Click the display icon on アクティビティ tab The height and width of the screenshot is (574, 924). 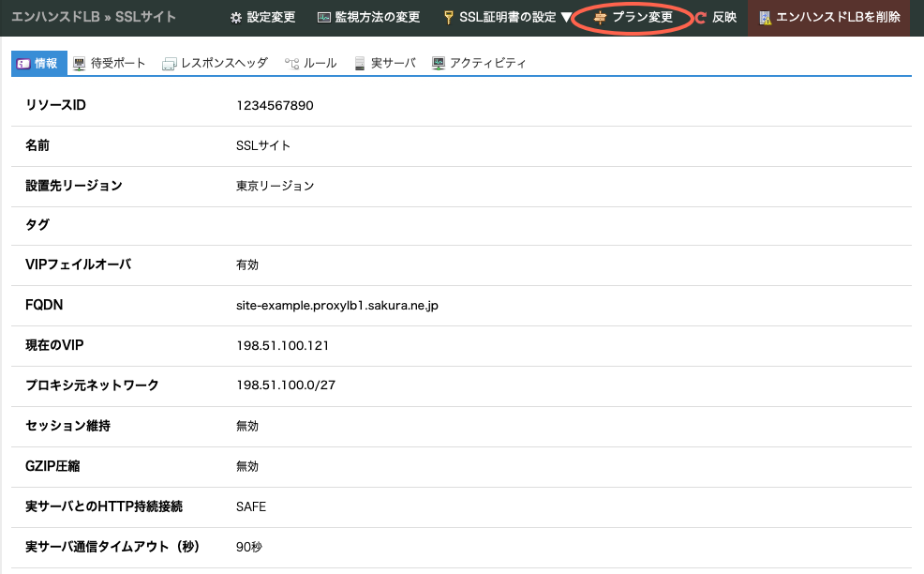[438, 63]
